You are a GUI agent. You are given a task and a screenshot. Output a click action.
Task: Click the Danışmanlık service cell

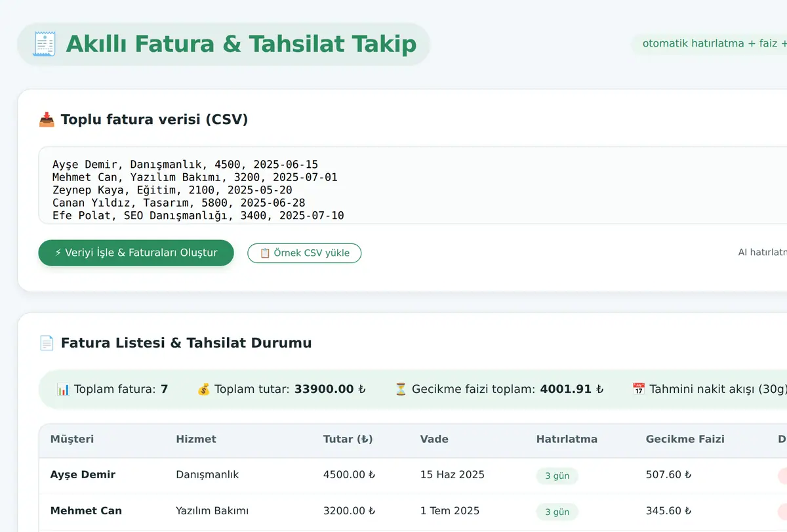[207, 474]
